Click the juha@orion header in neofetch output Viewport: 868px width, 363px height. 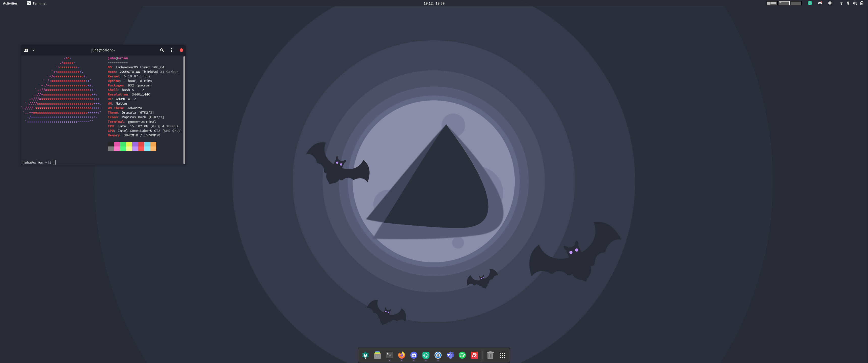pos(118,58)
